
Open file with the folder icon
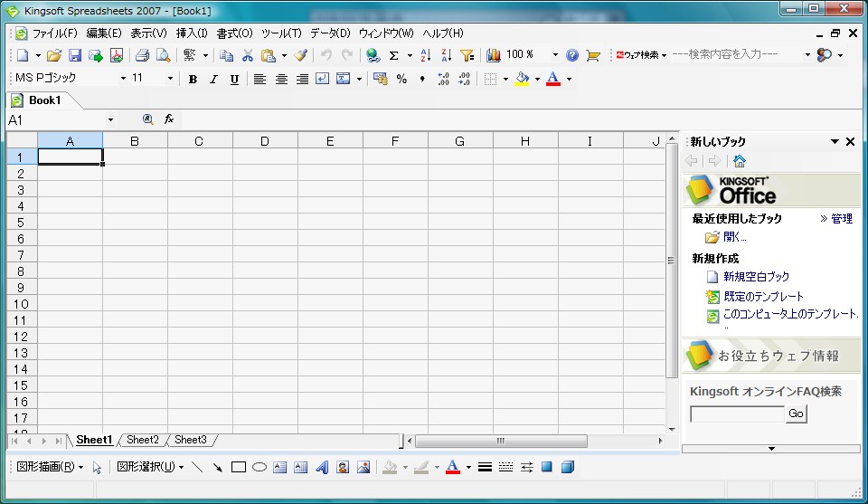point(53,55)
